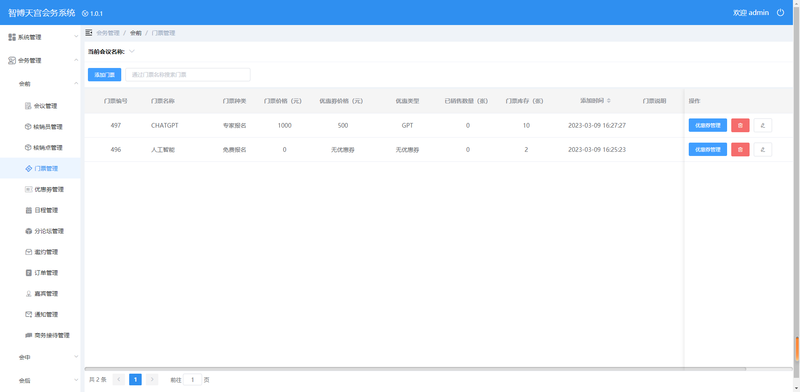Image resolution: width=800 pixels, height=392 pixels.
Task: Click the ticket name search field
Action: point(188,75)
